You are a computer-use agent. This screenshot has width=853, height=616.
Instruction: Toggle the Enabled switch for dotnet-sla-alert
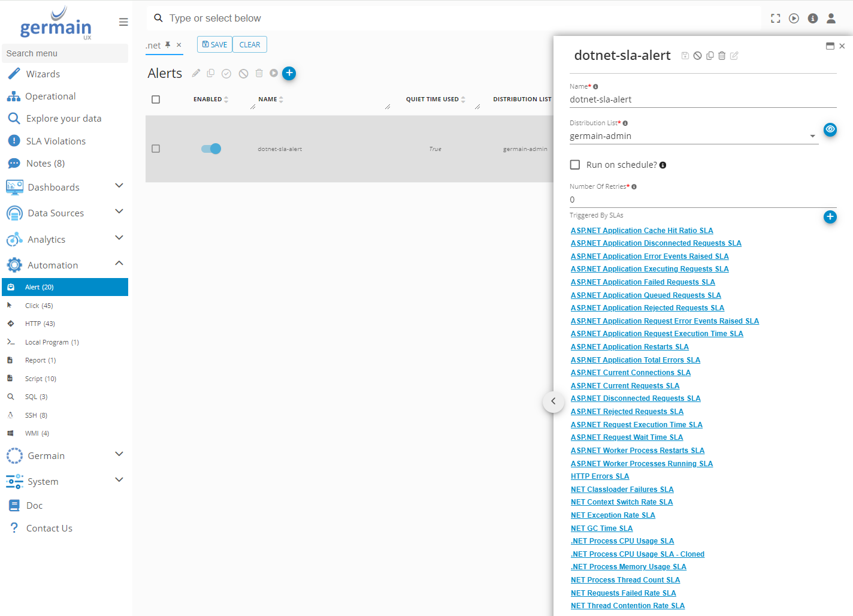(x=211, y=149)
